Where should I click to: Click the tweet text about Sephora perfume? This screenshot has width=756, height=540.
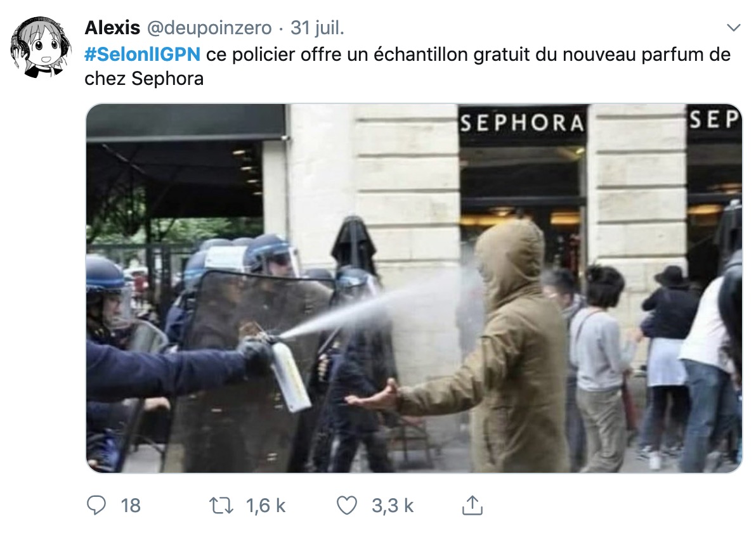click(x=407, y=67)
